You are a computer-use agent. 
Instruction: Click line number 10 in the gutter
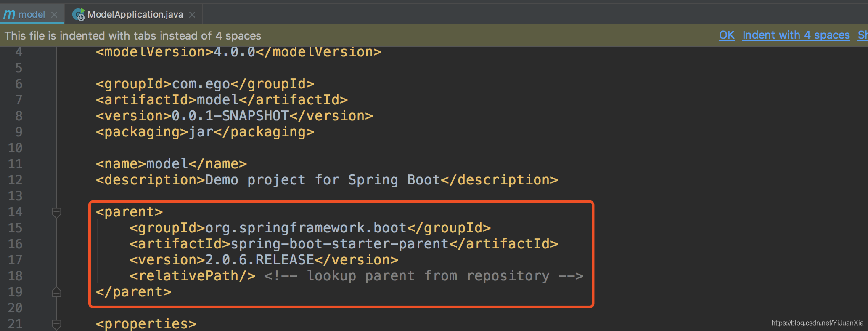click(15, 148)
